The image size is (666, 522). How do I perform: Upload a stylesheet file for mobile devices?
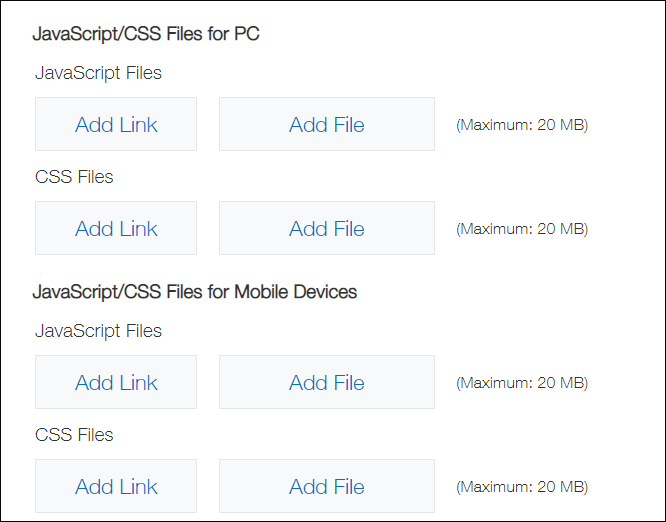pyautogui.click(x=326, y=486)
